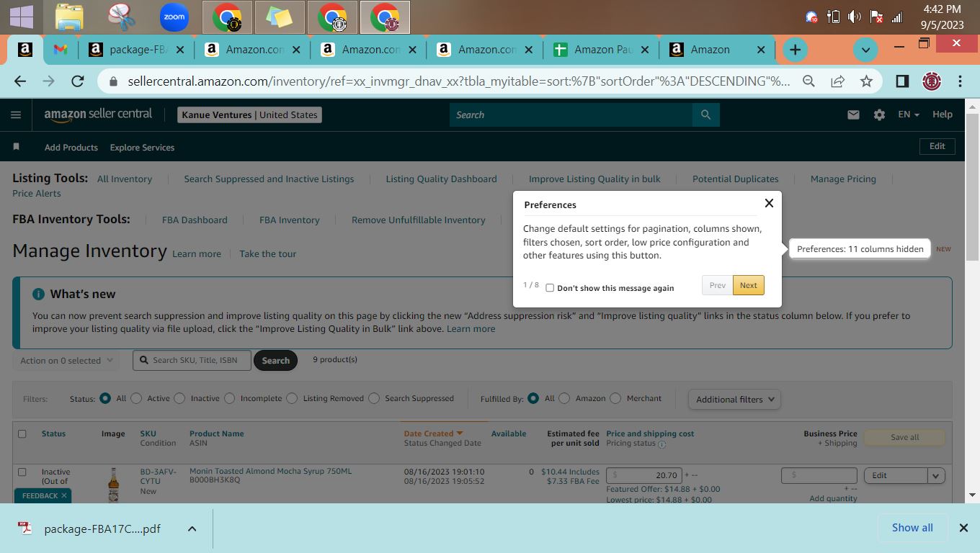
Task: Switch to the package-FBA tab
Action: [x=128, y=50]
